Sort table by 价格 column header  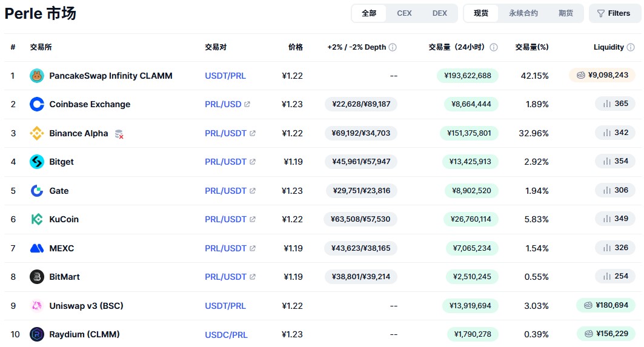pos(295,47)
